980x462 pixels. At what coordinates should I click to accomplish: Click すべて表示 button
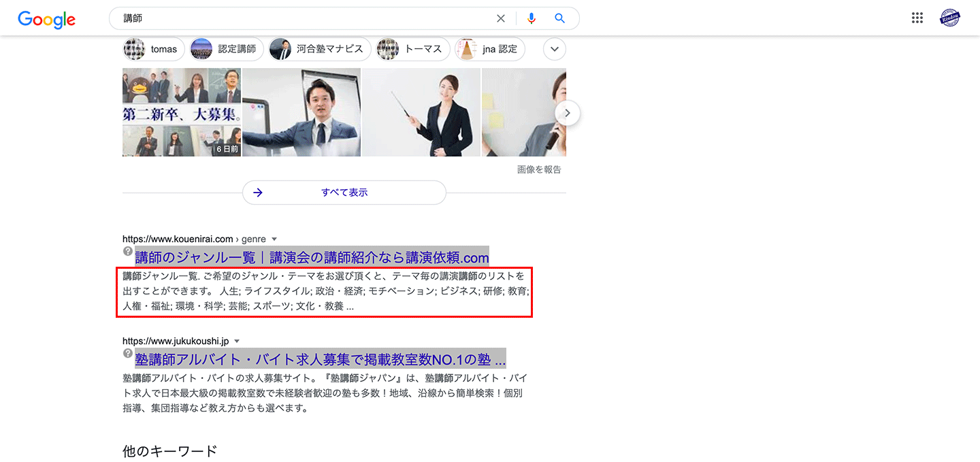click(344, 193)
